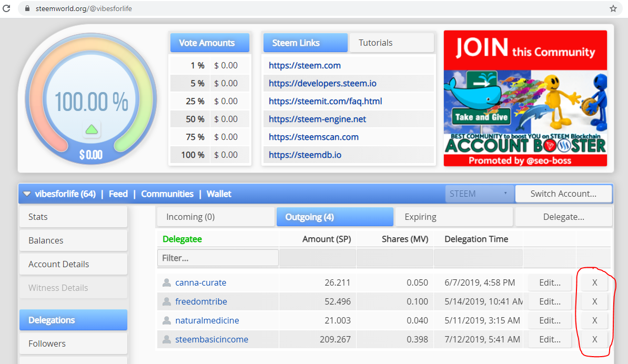Viewport: 628px width, 364px height.
Task: Open the Followers sidebar section
Action: tap(73, 343)
